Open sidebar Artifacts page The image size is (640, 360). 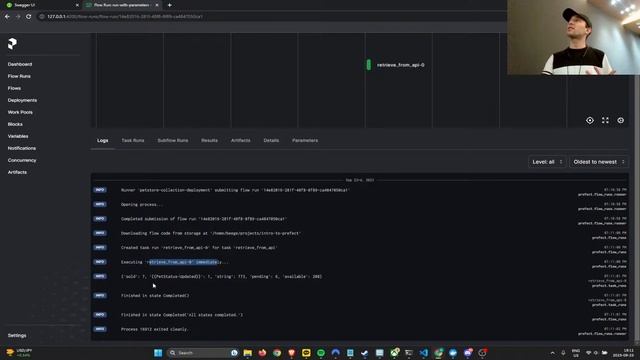pyautogui.click(x=17, y=172)
